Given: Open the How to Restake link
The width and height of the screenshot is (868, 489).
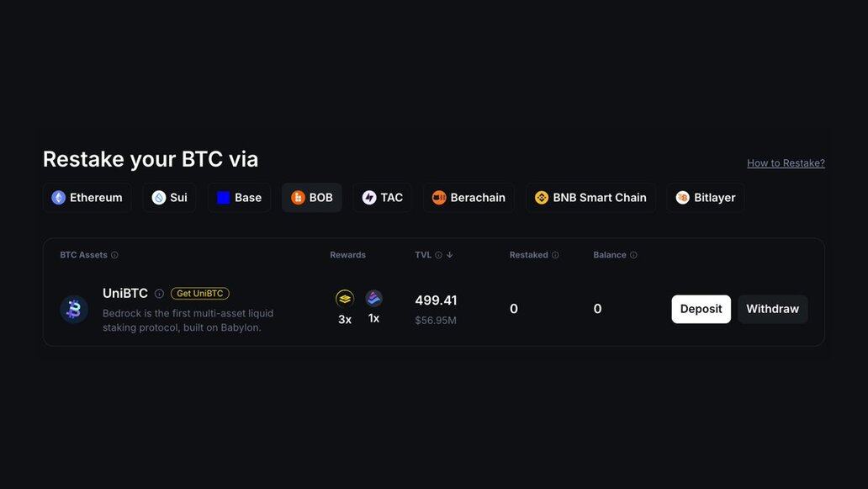Looking at the screenshot, I should point(786,163).
